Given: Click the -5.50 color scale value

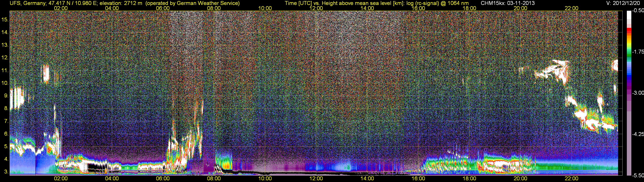Looking at the screenshot, I should (638, 175).
